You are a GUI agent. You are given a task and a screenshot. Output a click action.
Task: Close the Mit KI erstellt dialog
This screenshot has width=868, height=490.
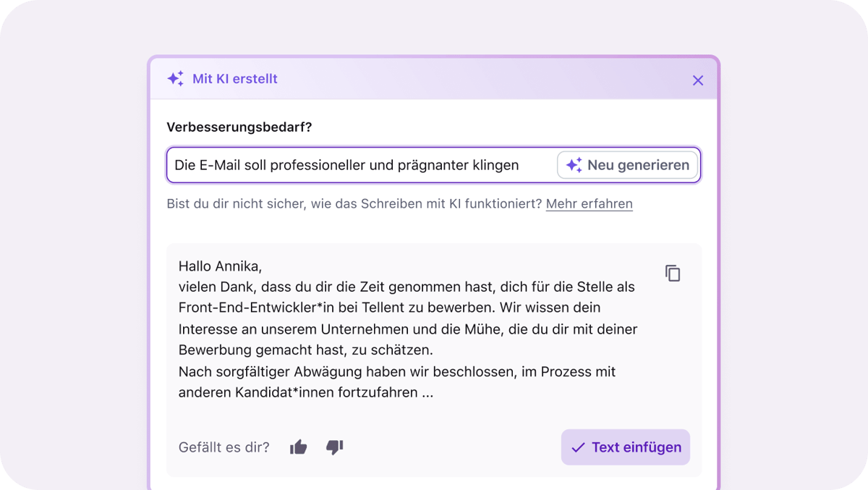click(x=697, y=80)
